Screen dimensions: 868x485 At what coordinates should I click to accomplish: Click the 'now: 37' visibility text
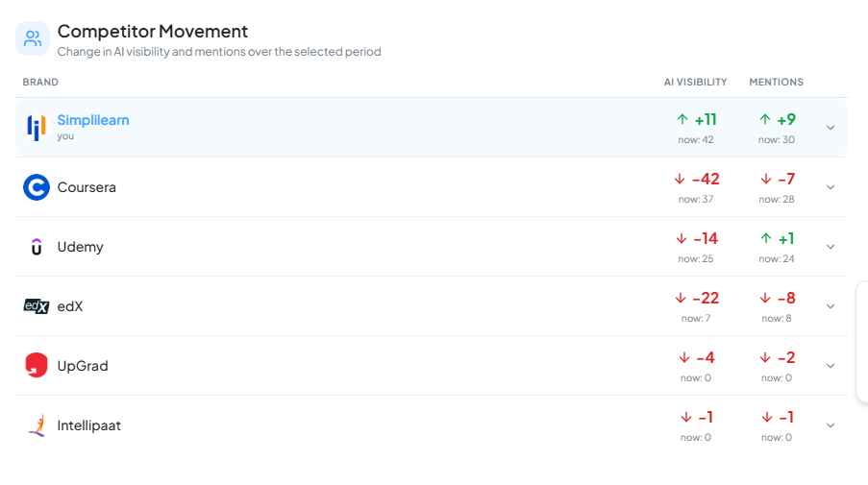click(x=696, y=200)
